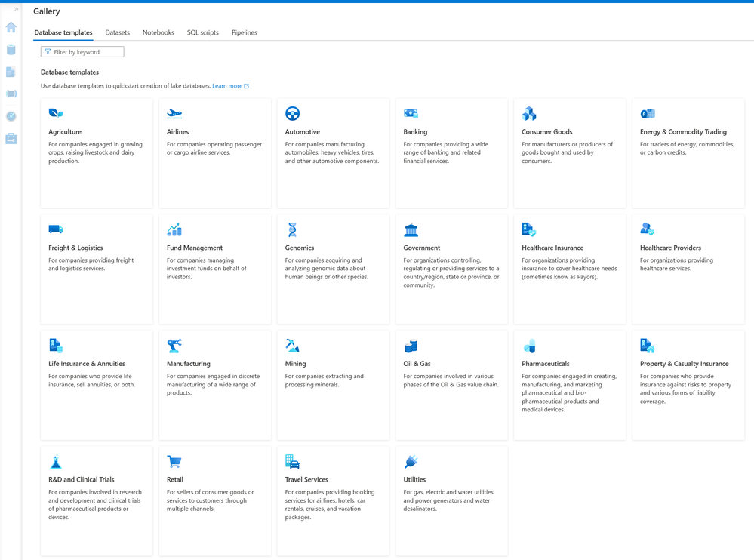This screenshot has width=754, height=560.
Task: Open the Home hub in the sidebar
Action: pyautogui.click(x=11, y=27)
